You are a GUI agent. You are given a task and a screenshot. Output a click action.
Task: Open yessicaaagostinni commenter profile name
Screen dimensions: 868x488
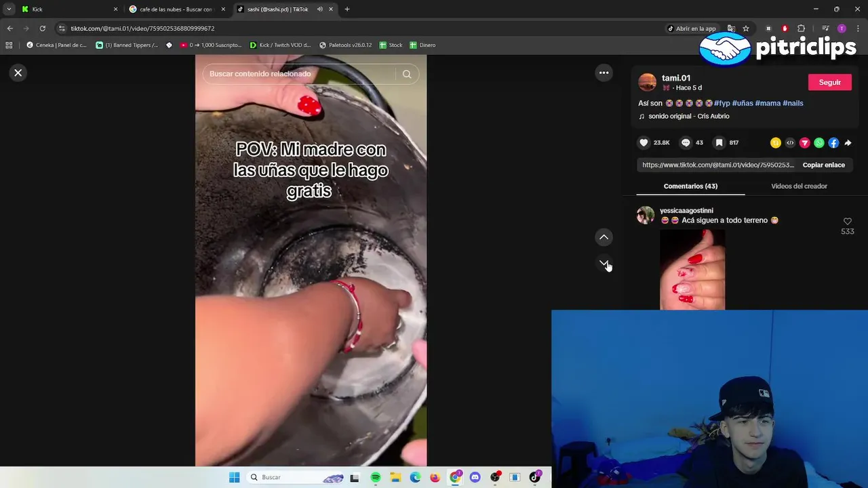(686, 210)
